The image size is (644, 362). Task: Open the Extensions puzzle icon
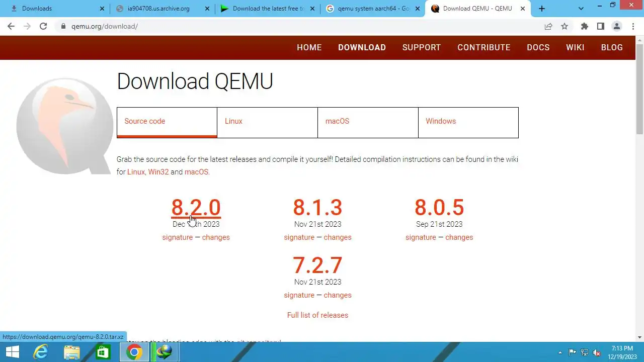pyautogui.click(x=585, y=26)
